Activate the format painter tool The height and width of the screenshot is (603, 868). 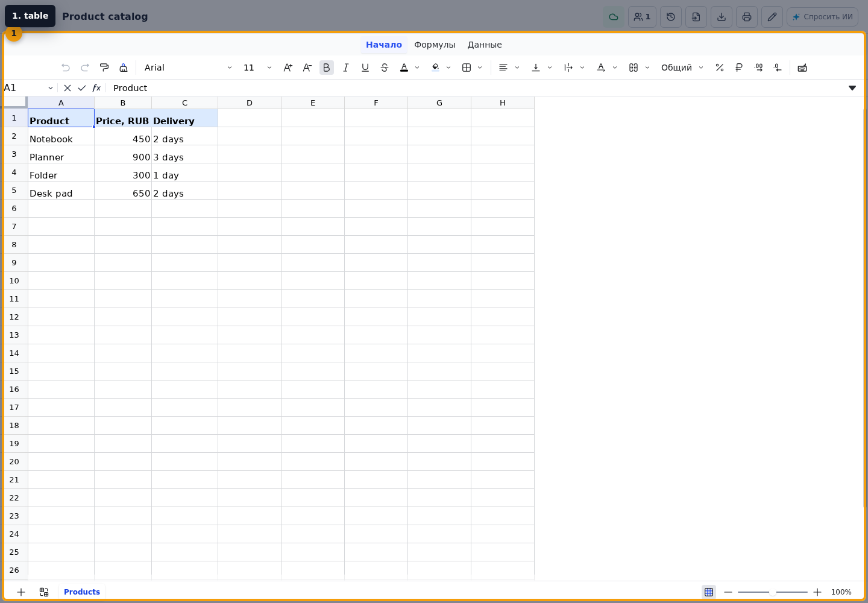coord(104,68)
